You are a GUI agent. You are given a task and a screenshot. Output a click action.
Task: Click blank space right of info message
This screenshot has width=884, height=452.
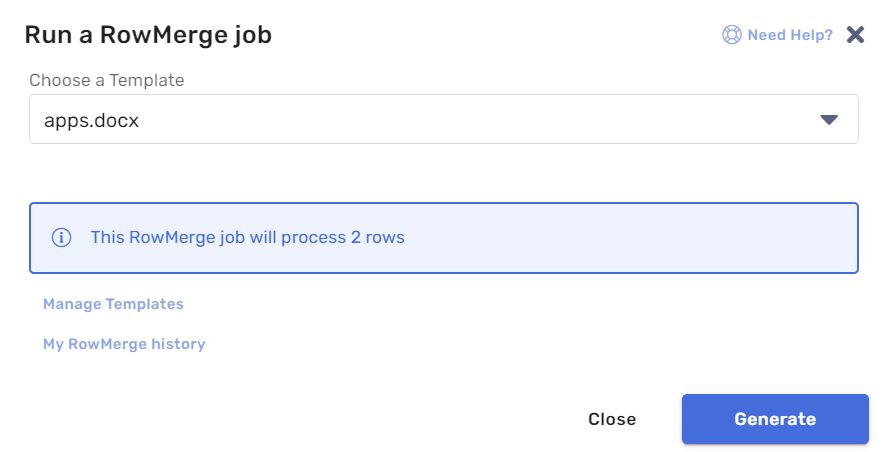(629, 238)
